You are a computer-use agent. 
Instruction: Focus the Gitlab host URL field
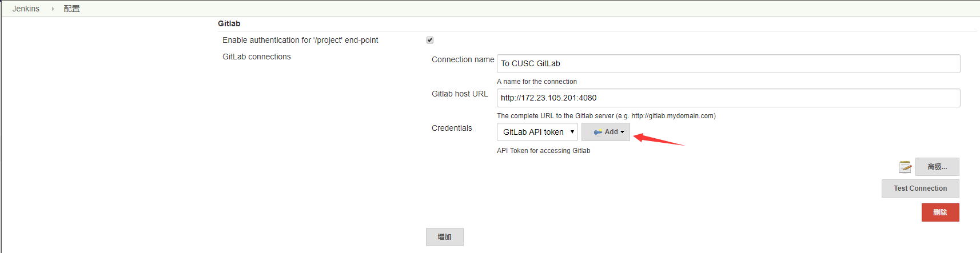[728, 98]
